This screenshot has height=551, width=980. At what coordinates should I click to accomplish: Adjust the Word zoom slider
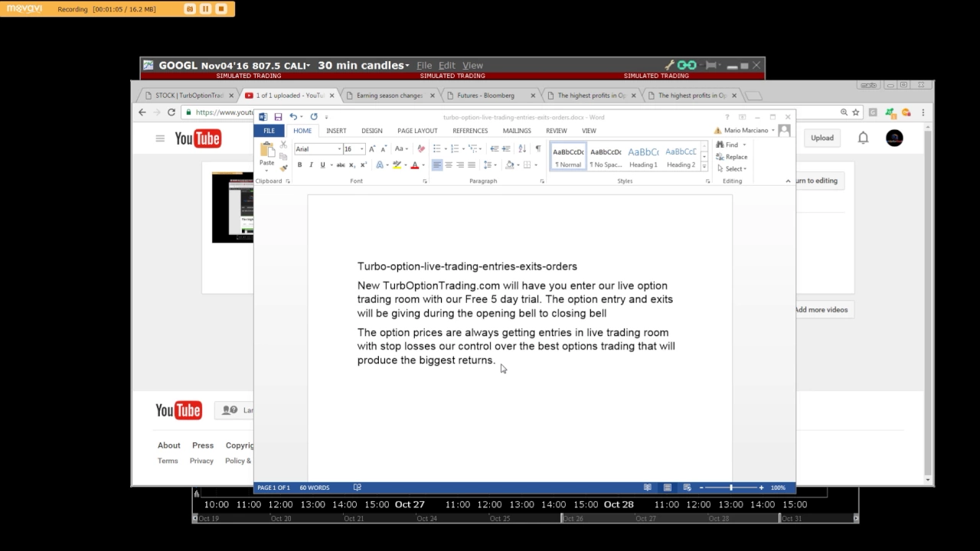(x=731, y=487)
